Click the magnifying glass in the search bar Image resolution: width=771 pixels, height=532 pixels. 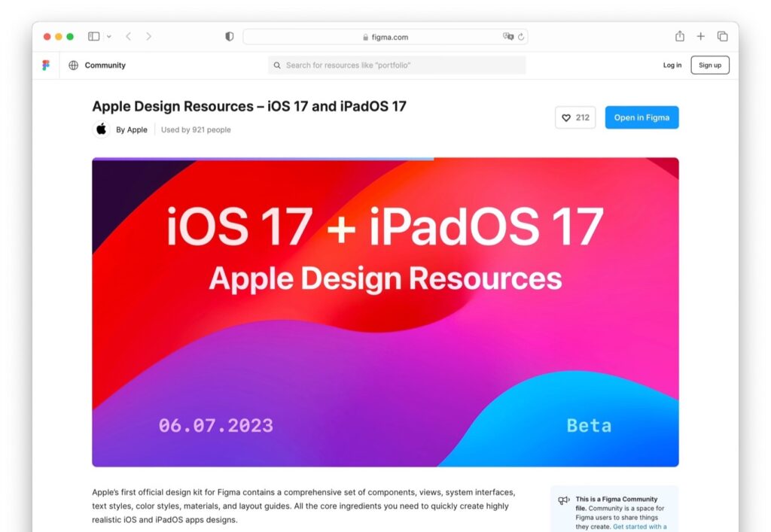(x=277, y=65)
